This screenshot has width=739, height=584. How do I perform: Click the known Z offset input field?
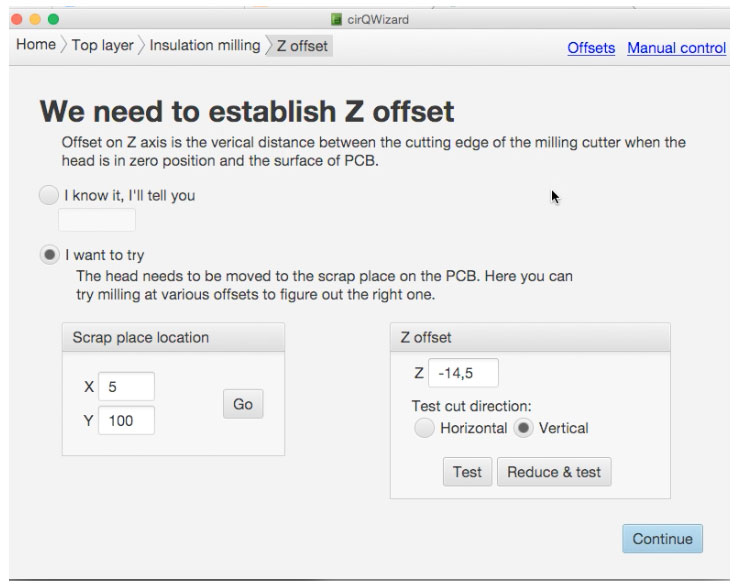97,220
